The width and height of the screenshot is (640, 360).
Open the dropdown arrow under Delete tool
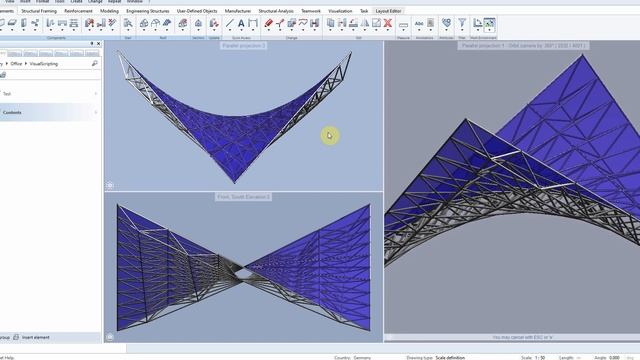point(388,31)
